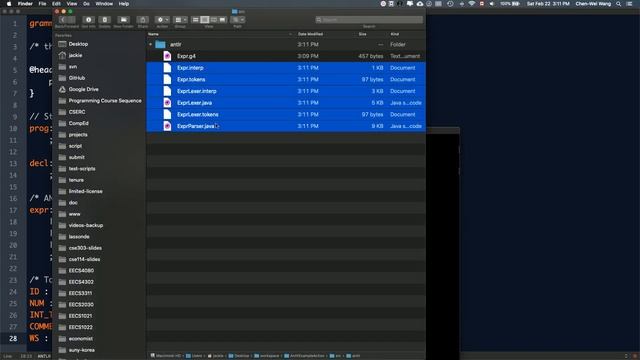This screenshot has width=640, height=360.
Task: Switch Finder to list view
Action: click(x=204, y=20)
